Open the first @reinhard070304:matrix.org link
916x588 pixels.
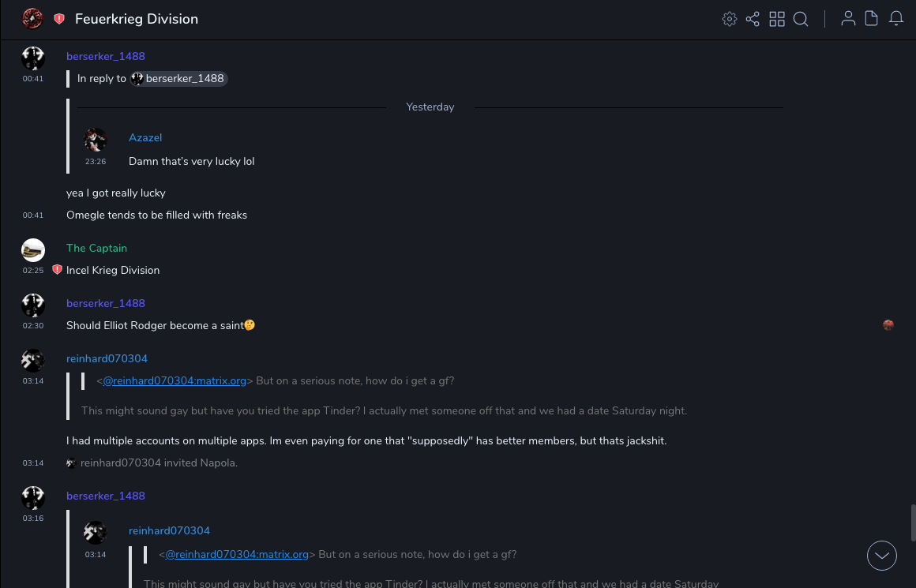175,380
